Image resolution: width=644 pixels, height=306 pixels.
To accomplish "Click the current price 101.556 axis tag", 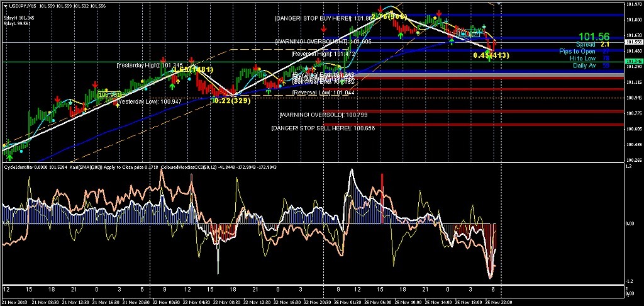I will [x=633, y=42].
